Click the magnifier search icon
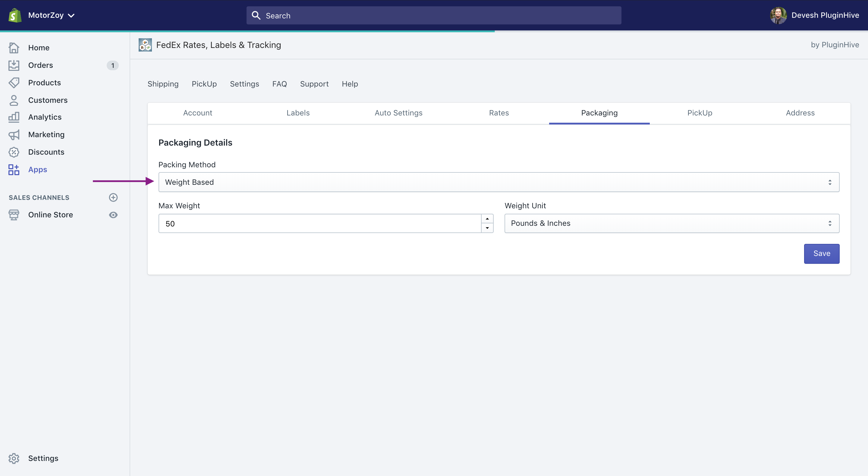The image size is (868, 476). [256, 15]
